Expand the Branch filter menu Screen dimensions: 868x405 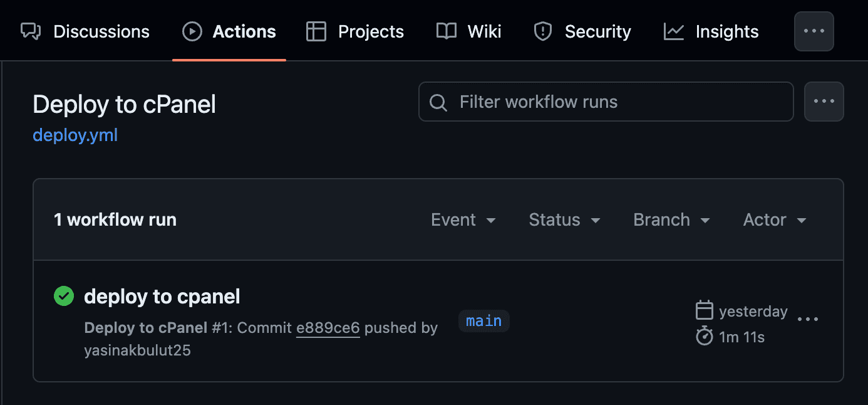[671, 220]
